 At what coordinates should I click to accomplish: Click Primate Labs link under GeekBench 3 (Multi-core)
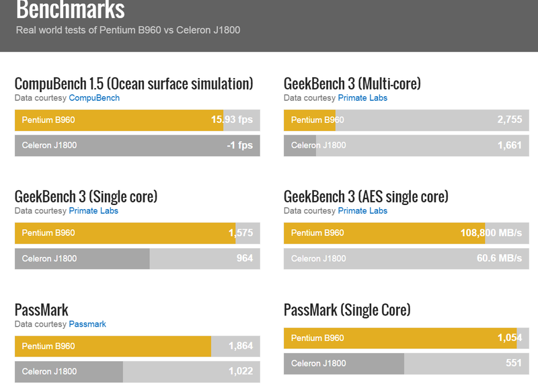[362, 97]
